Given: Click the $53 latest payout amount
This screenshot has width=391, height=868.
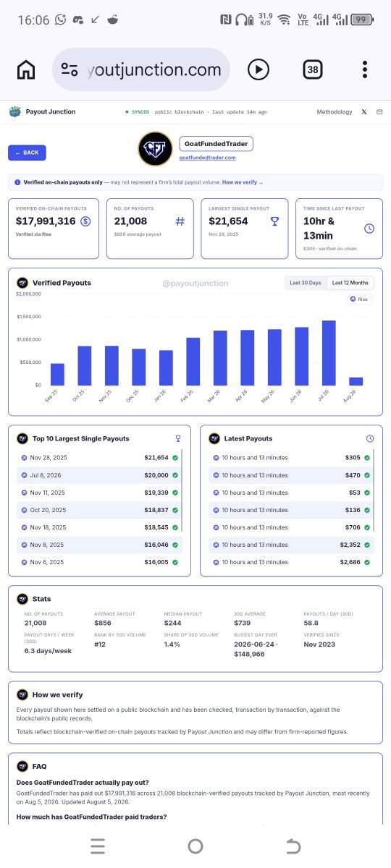Looking at the screenshot, I should 355,493.
